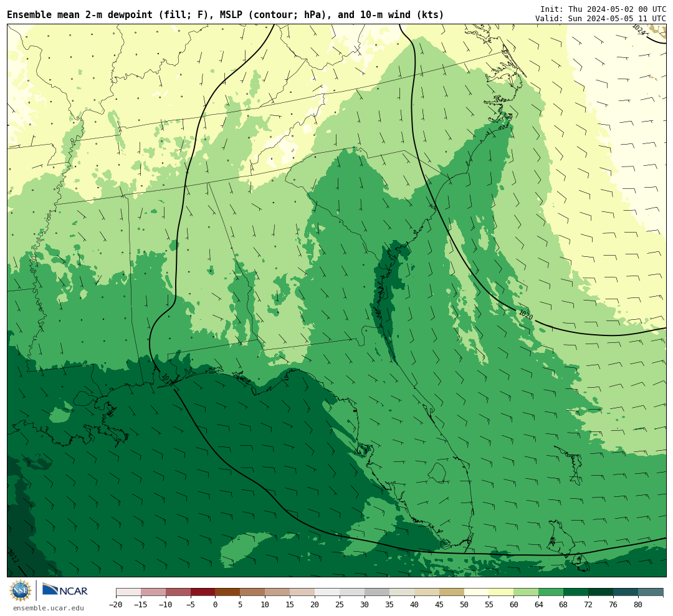Pick the colorbar swatch between 30 and 35

377,592
